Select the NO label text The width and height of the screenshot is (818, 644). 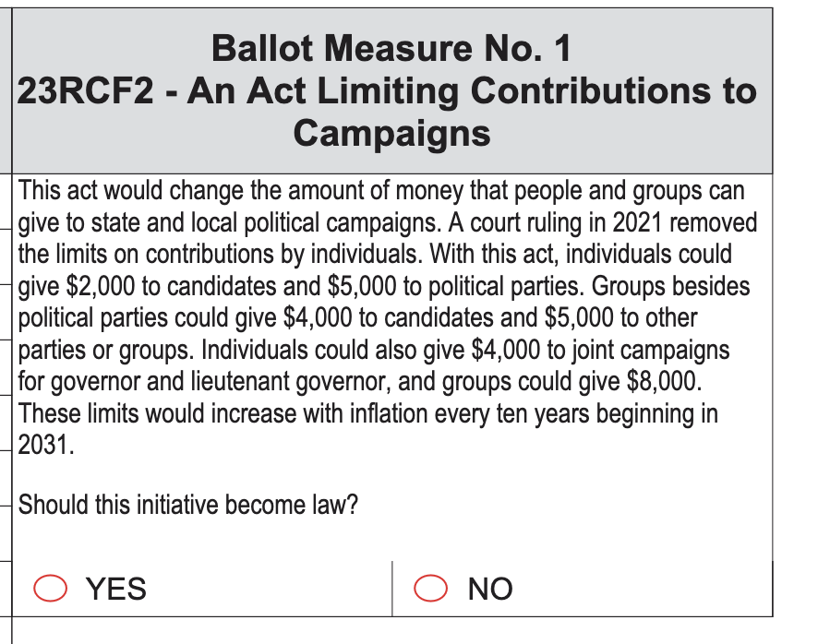click(x=490, y=589)
